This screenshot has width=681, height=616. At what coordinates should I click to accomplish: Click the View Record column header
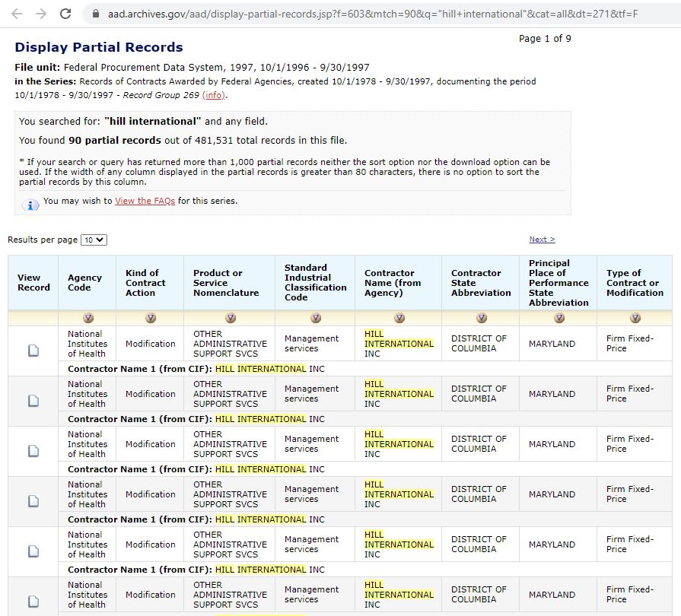[33, 283]
